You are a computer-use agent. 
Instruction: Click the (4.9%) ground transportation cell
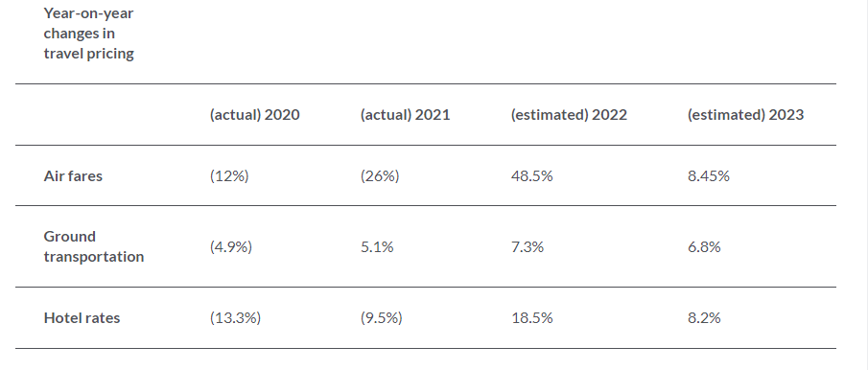pos(231,246)
